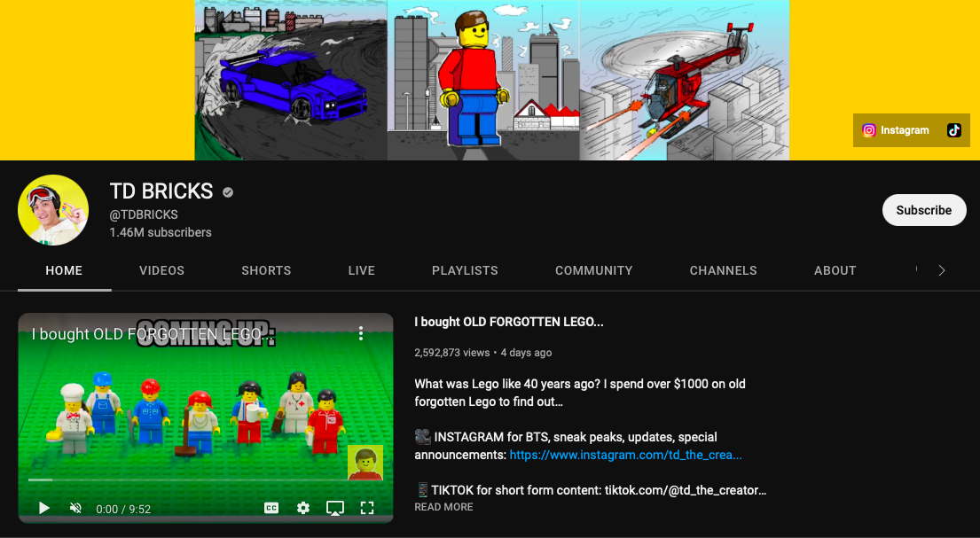Click the verified badge next to TD BRICKS
The width and height of the screenshot is (980, 538).
click(x=228, y=192)
